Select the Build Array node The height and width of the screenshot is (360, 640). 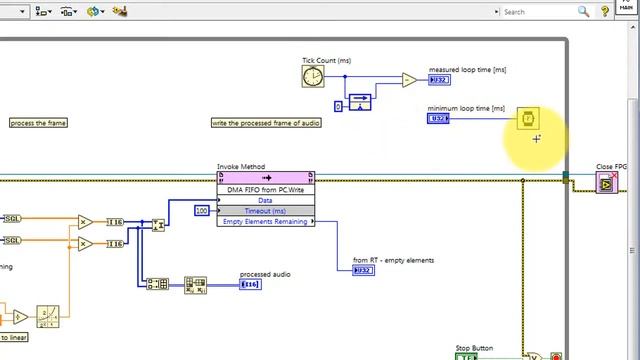157,284
